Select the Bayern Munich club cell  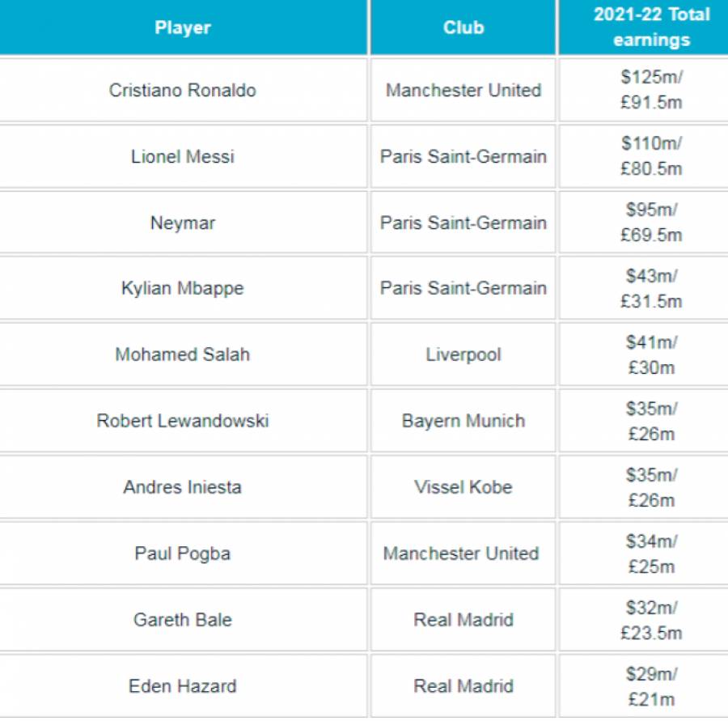point(463,421)
